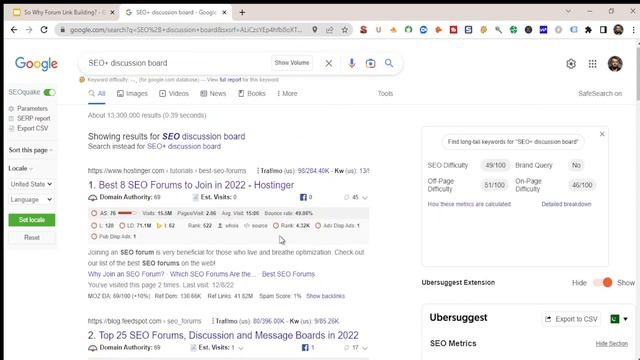Open the Ubersuggest U extension icon
640x360 pixels.
[378, 30]
